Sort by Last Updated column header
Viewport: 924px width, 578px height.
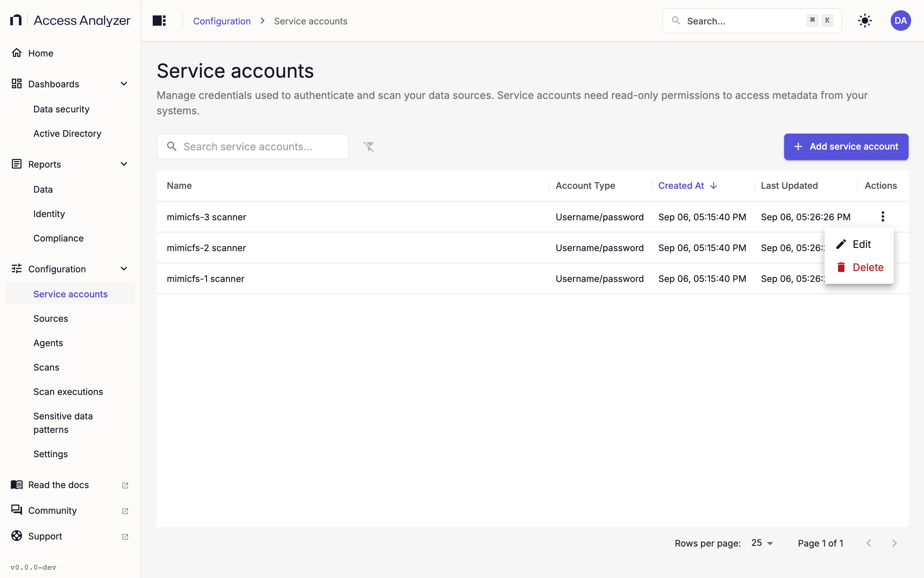click(x=789, y=186)
